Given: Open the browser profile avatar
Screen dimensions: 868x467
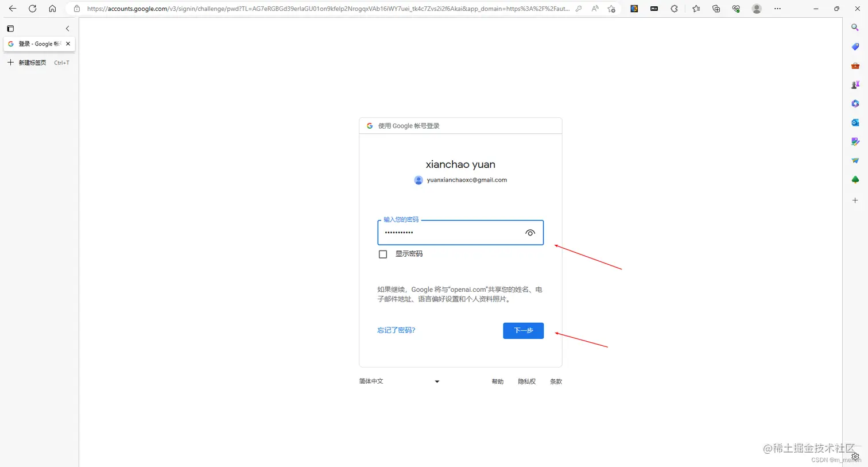Looking at the screenshot, I should (757, 9).
